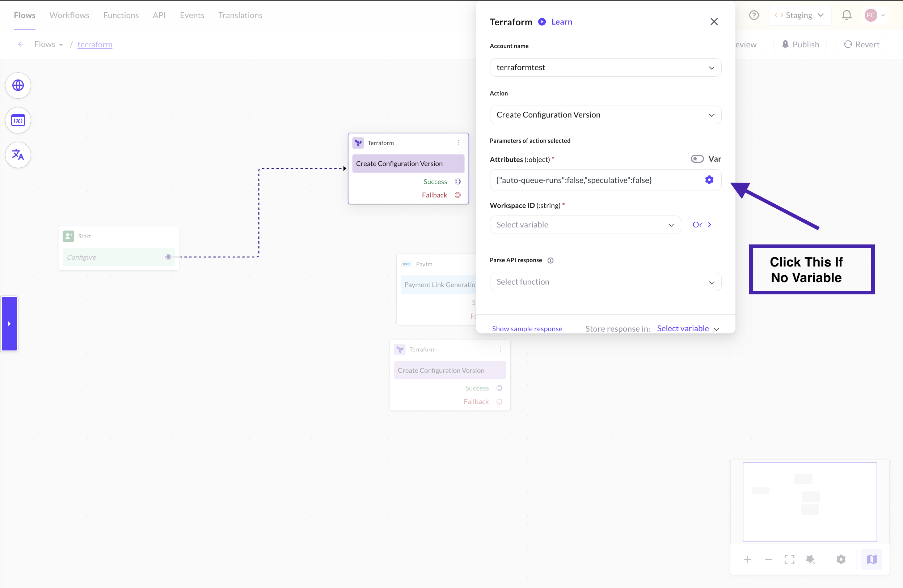Image resolution: width=903 pixels, height=588 pixels.
Task: Open the gear settings in Attributes field
Action: pos(709,180)
